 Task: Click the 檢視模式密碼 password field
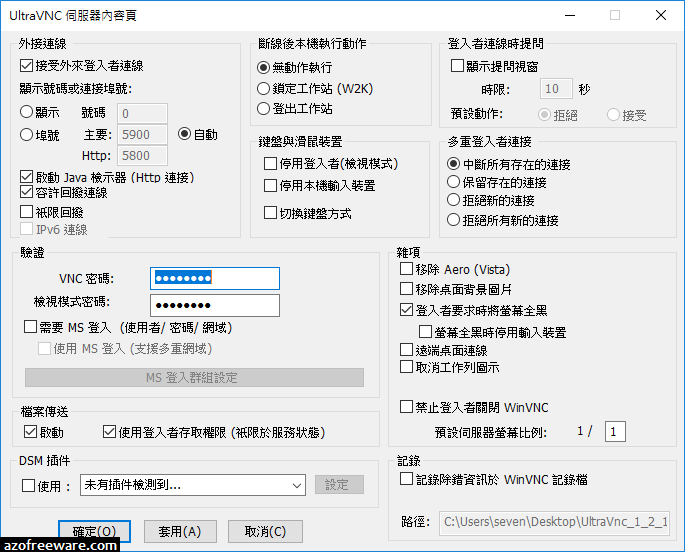pyautogui.click(x=215, y=305)
